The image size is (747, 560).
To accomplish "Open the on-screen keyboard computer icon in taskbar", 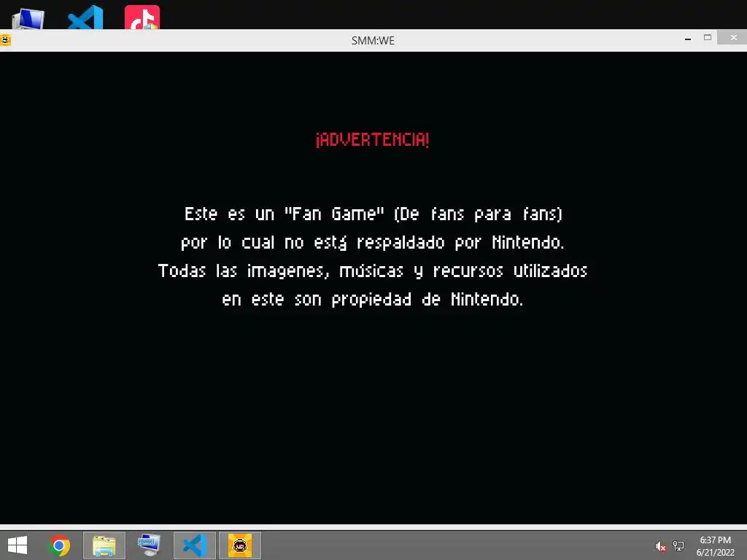I will click(149, 545).
